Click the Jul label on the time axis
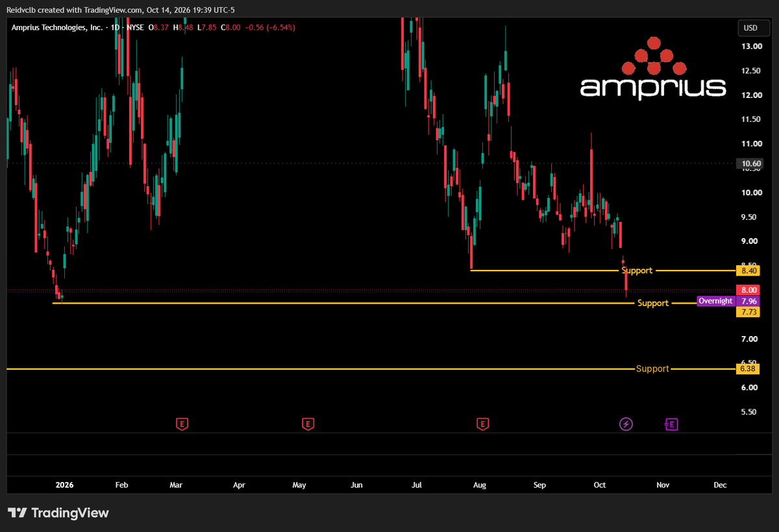The height and width of the screenshot is (532, 779). pos(417,485)
